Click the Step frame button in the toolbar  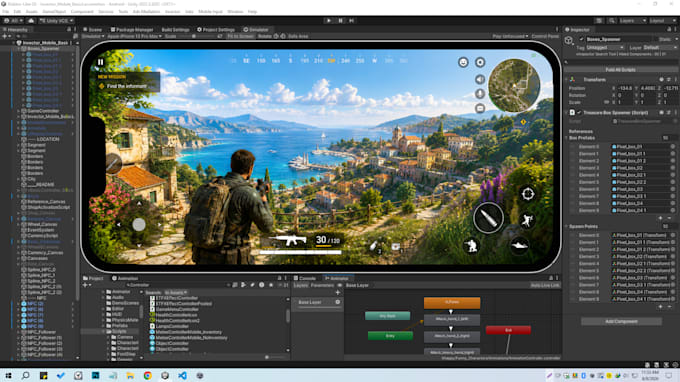(x=352, y=20)
